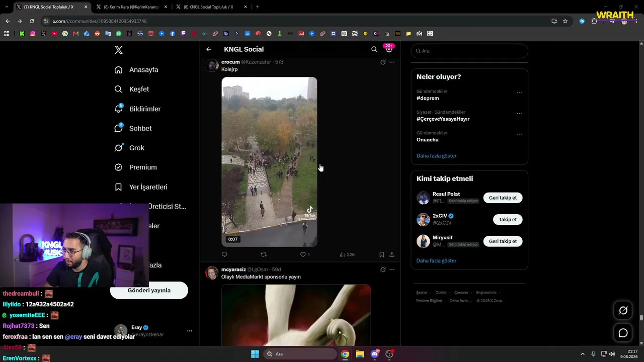This screenshot has height=362, width=644.
Task: Open the community members icon with 20+ badge
Action: (389, 49)
